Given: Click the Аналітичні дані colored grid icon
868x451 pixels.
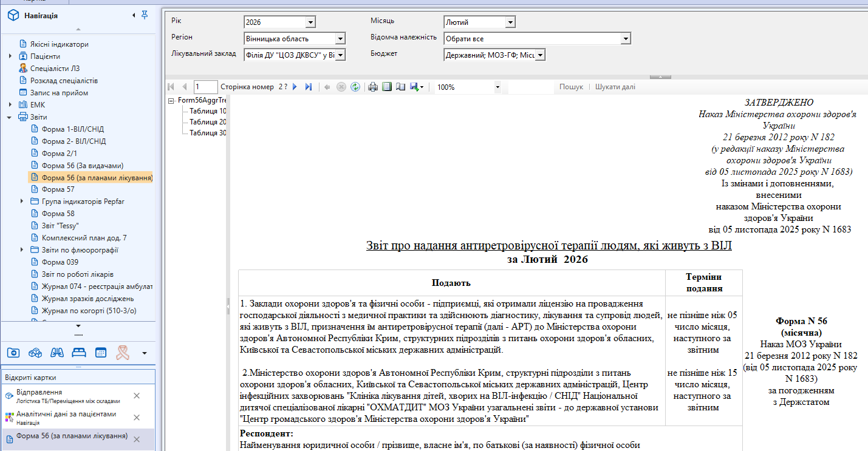Looking at the screenshot, I should click(x=9, y=418).
